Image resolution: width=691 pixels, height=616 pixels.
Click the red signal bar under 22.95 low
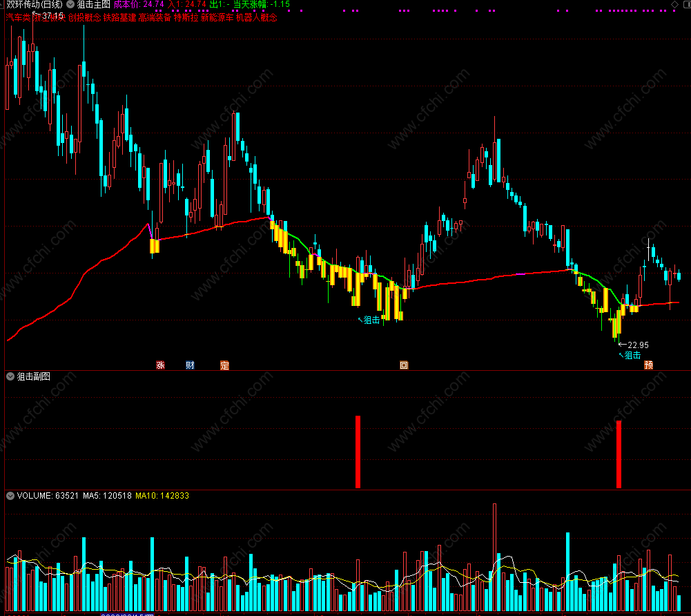(619, 454)
